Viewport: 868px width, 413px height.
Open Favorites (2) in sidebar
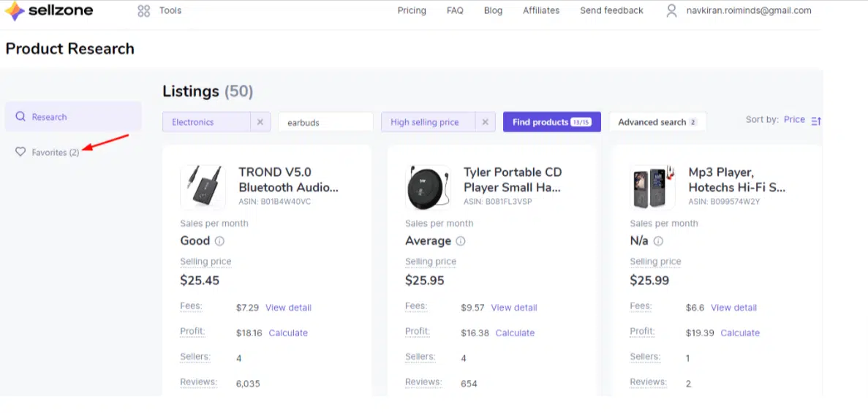pyautogui.click(x=56, y=152)
